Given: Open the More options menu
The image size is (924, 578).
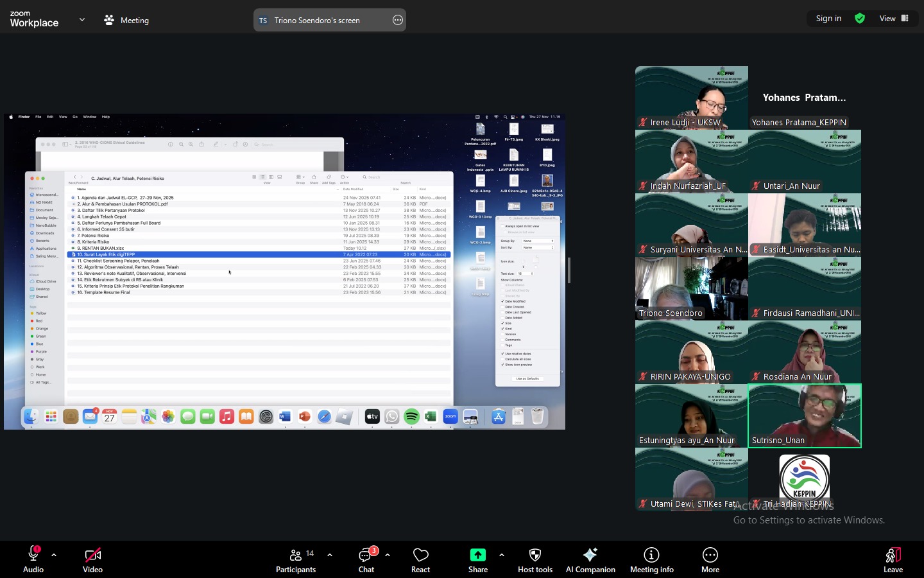Looking at the screenshot, I should pos(710,555).
